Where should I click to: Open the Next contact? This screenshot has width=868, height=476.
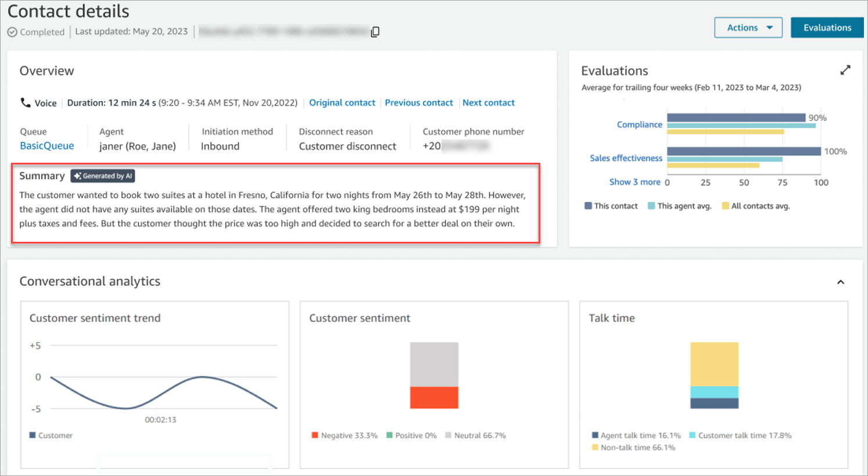(x=489, y=102)
